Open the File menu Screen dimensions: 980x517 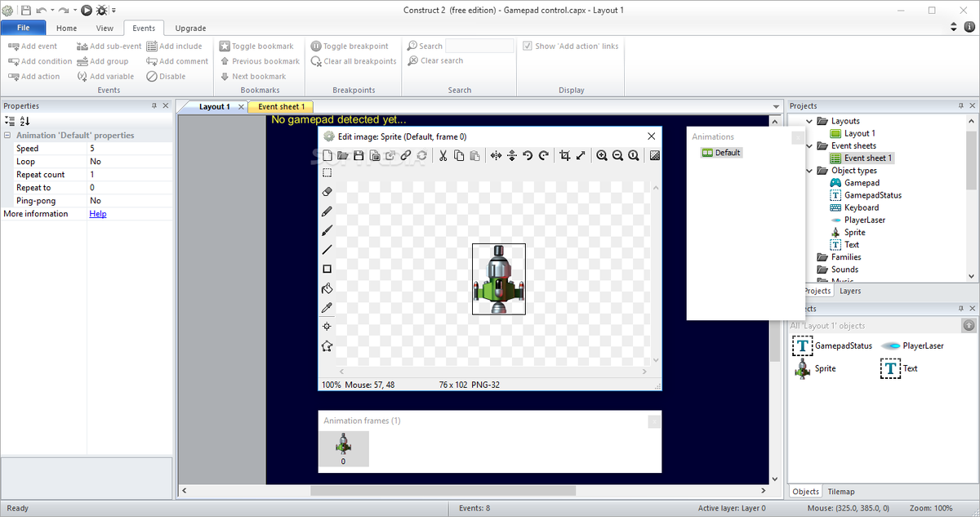pos(23,28)
